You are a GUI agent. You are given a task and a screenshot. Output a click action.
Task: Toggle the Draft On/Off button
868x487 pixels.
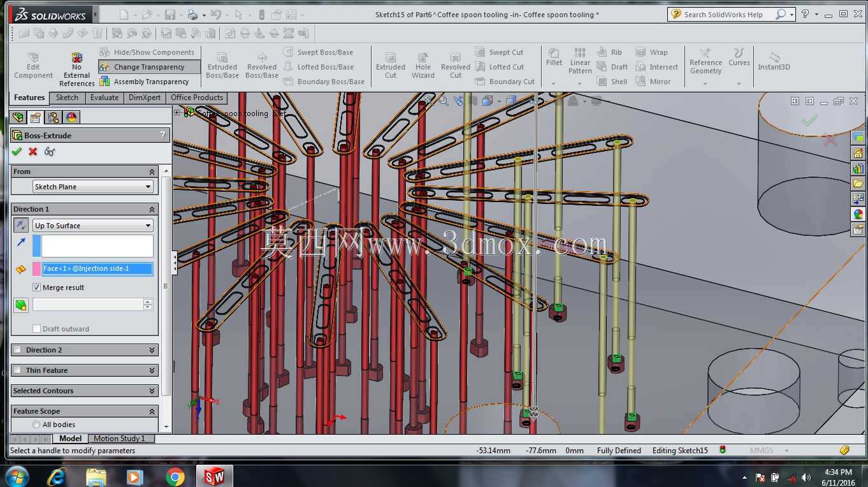(21, 305)
